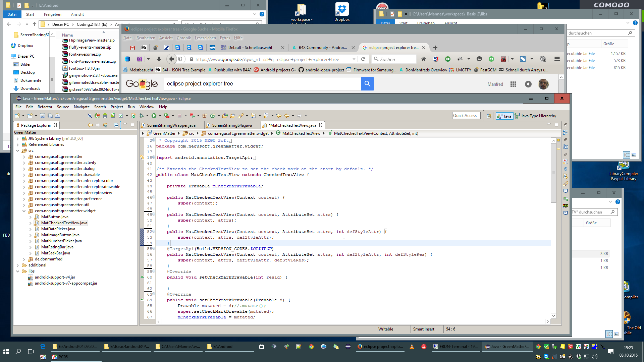The height and width of the screenshot is (362, 644).
Task: Click the Debug bug icon in Eclipse toolbar
Action: pos(141,116)
